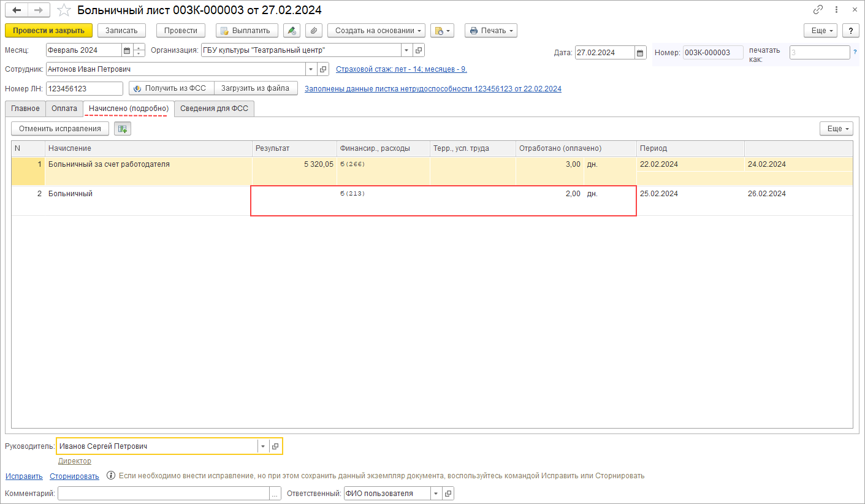Viewport: 865px width, 504px height.
Task: Click the Результат column header
Action: [x=294, y=148]
